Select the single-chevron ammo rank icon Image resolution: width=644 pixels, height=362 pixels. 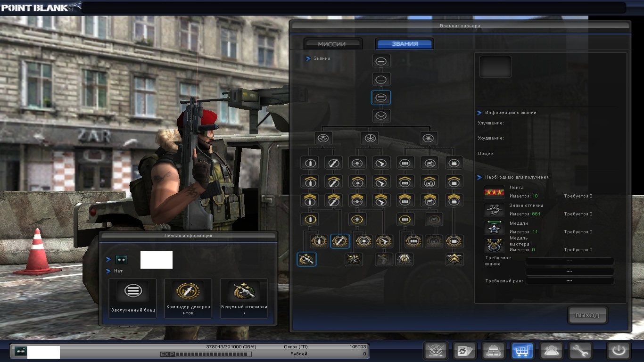(405, 181)
